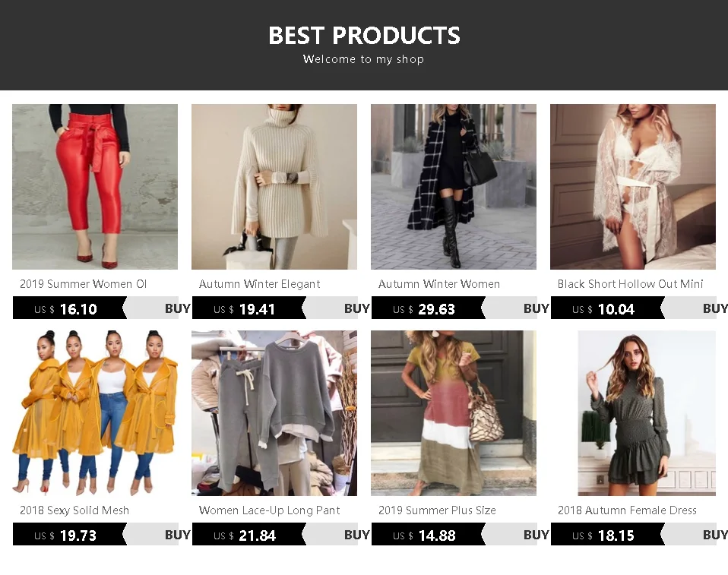Viewport: 728px width, 575px height.
Task: Click BUY for the 16.10 dollar item
Action: click(x=177, y=308)
